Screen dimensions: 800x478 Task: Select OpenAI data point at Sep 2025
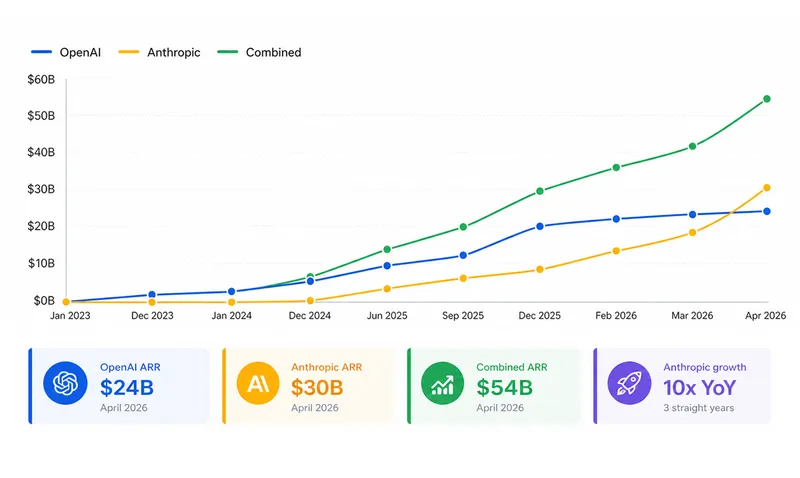[x=463, y=255]
